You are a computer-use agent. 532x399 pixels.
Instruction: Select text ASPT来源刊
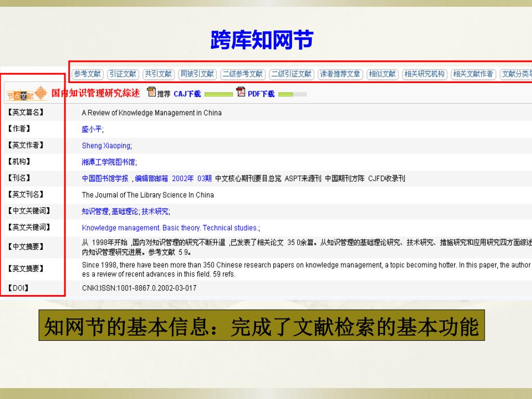pos(303,179)
